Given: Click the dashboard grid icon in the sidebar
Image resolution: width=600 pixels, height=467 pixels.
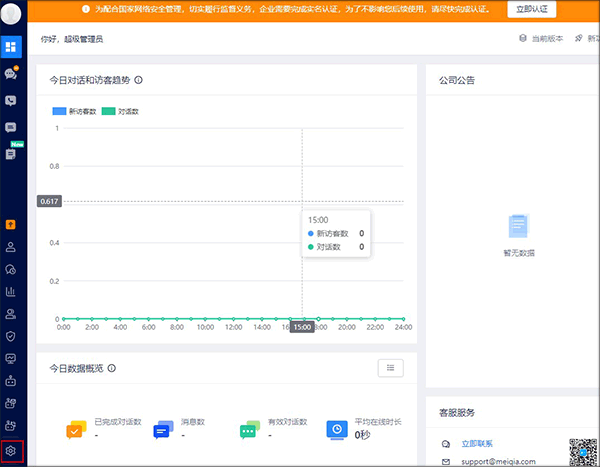Looking at the screenshot, I should pyautogui.click(x=11, y=46).
